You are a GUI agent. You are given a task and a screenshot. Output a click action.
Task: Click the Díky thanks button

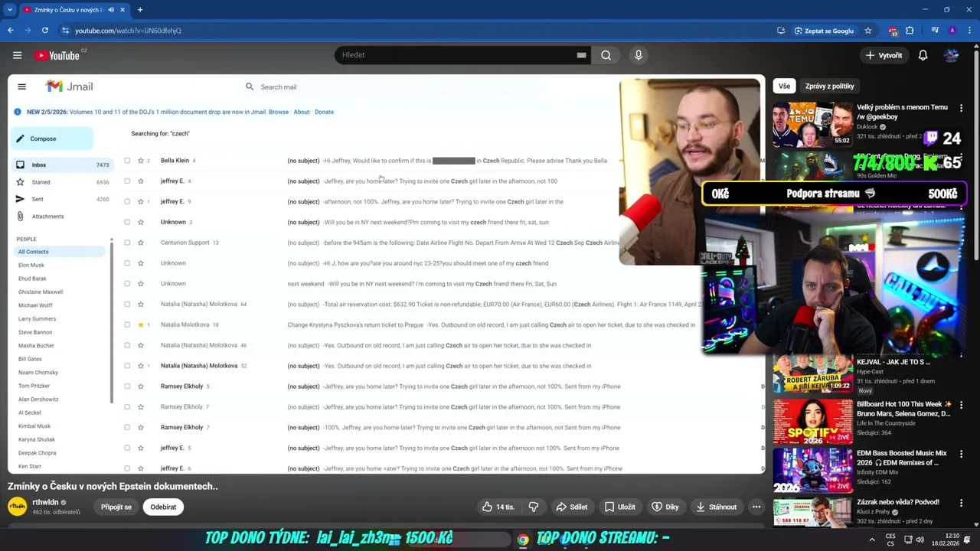pyautogui.click(x=665, y=507)
